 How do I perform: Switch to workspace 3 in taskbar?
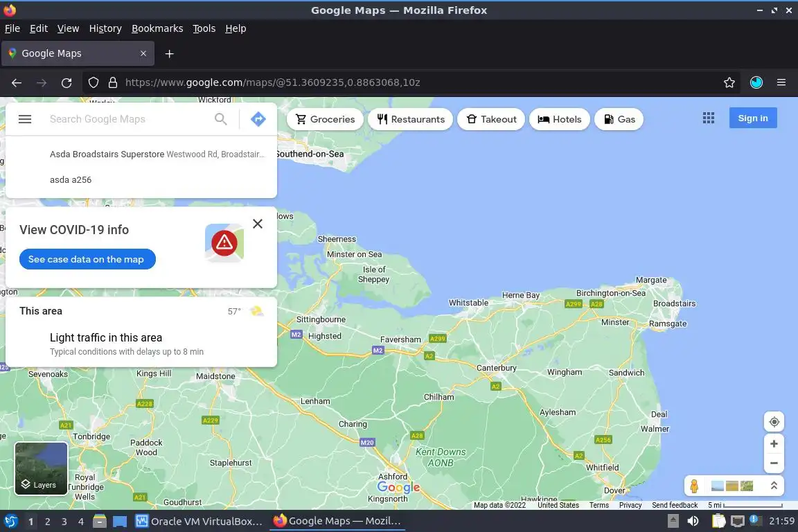64,522
